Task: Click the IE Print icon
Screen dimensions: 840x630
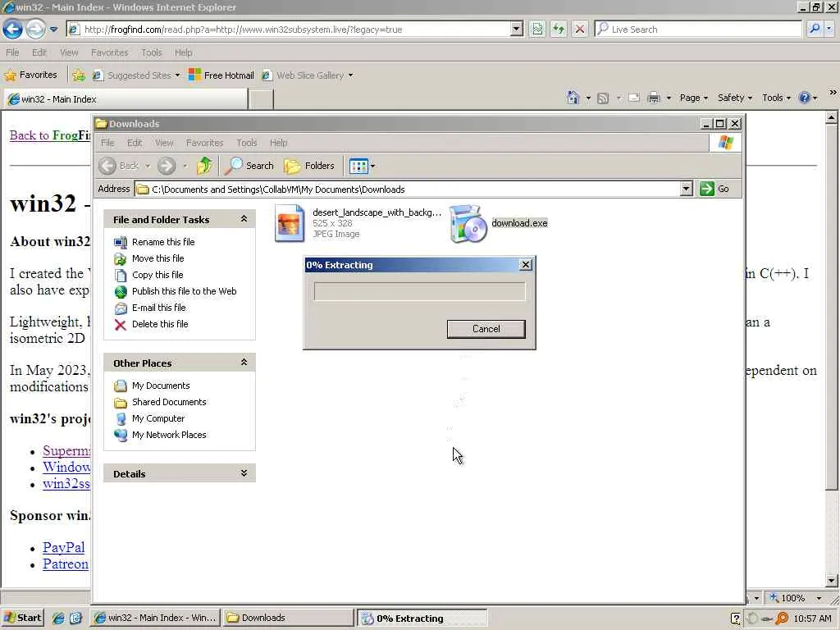Action: pyautogui.click(x=654, y=98)
